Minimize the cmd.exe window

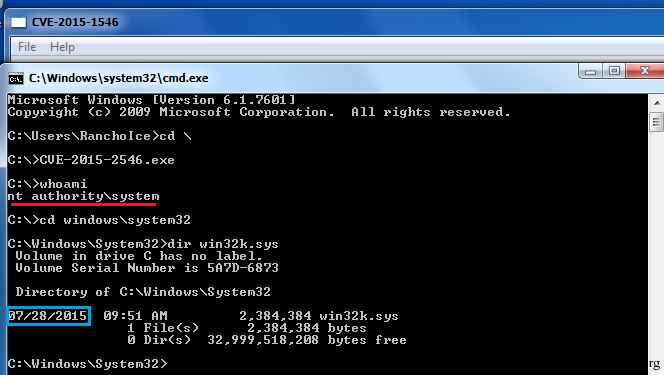(x=590, y=71)
